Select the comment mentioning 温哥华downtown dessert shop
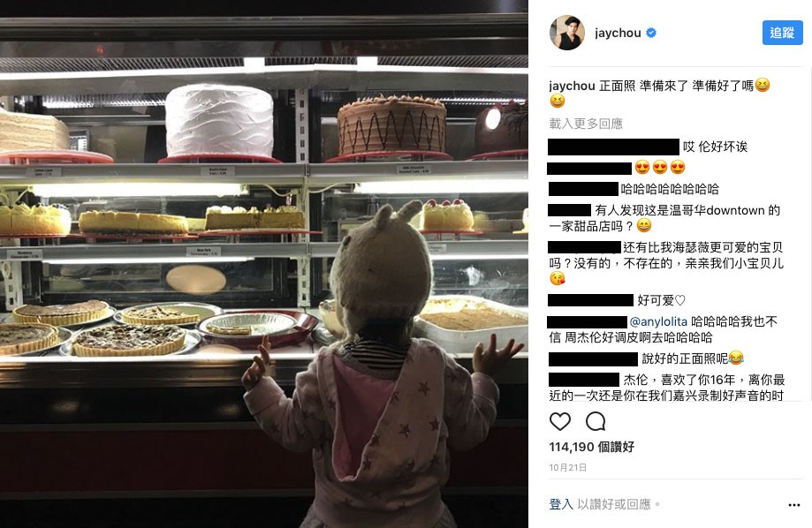Screen dimensions: 812x528 (x=664, y=218)
